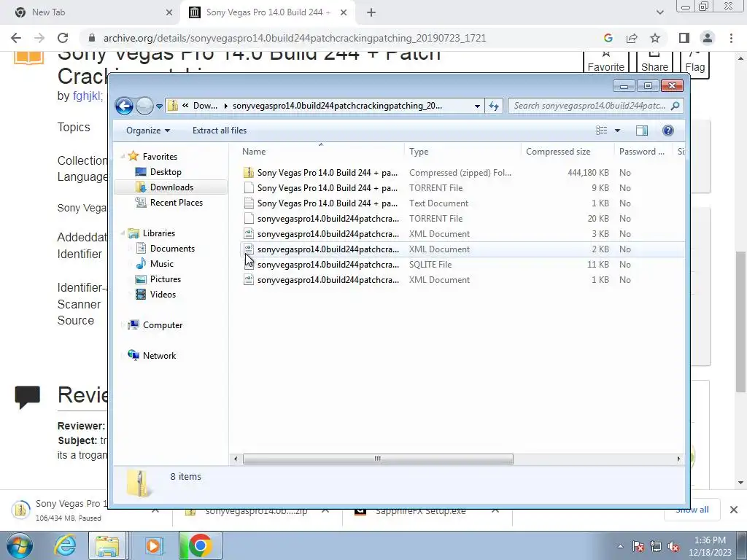Launch Internet Explorer from taskbar
Image resolution: width=747 pixels, height=560 pixels.
click(65, 545)
